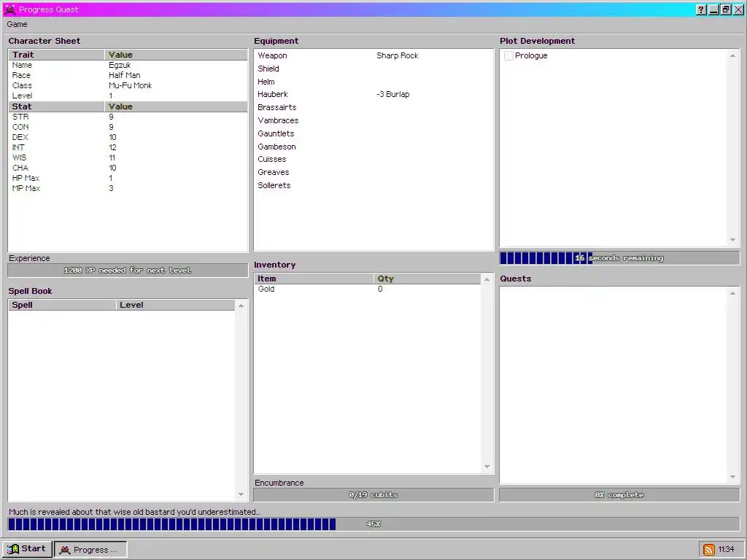Viewport: 747px width, 560px height.
Task: Click the title bar help question mark
Action: pos(701,9)
